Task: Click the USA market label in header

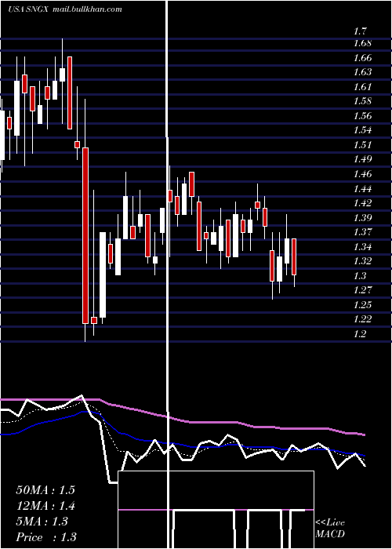Action: pos(16,9)
